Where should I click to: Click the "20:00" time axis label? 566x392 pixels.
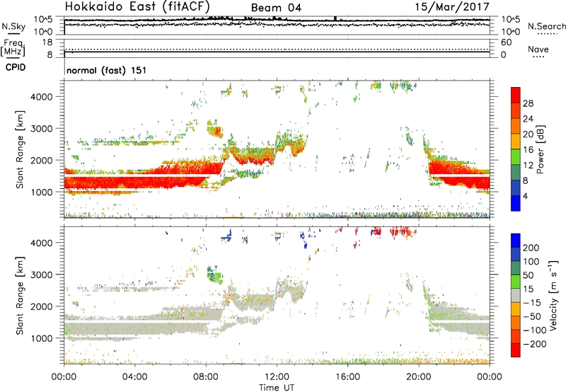[x=419, y=377]
